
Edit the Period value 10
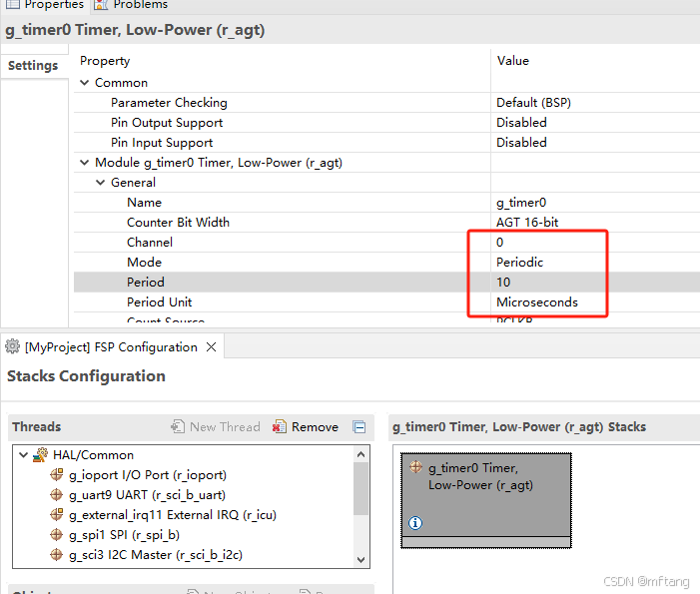(503, 283)
